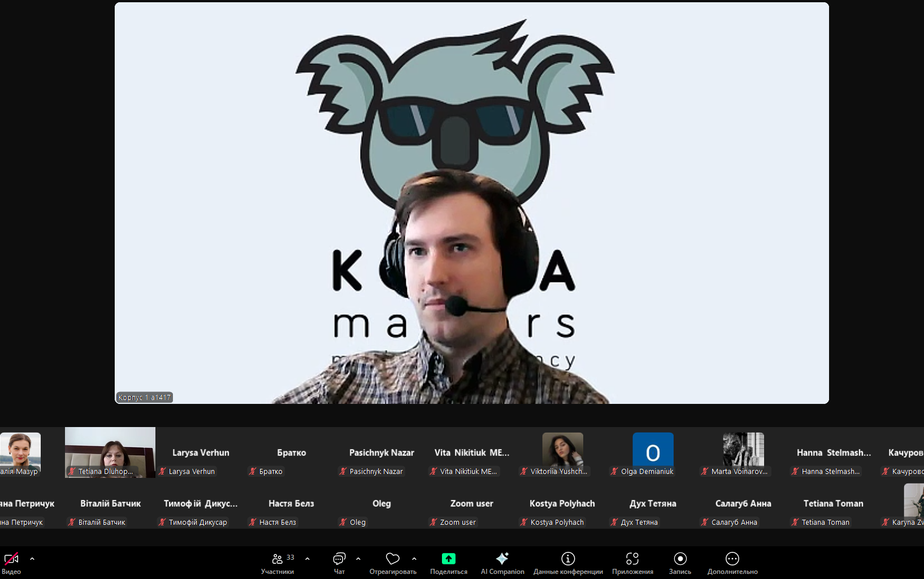Expand the arrow next to Отреагировать
This screenshot has width=924, height=579.
coord(414,559)
